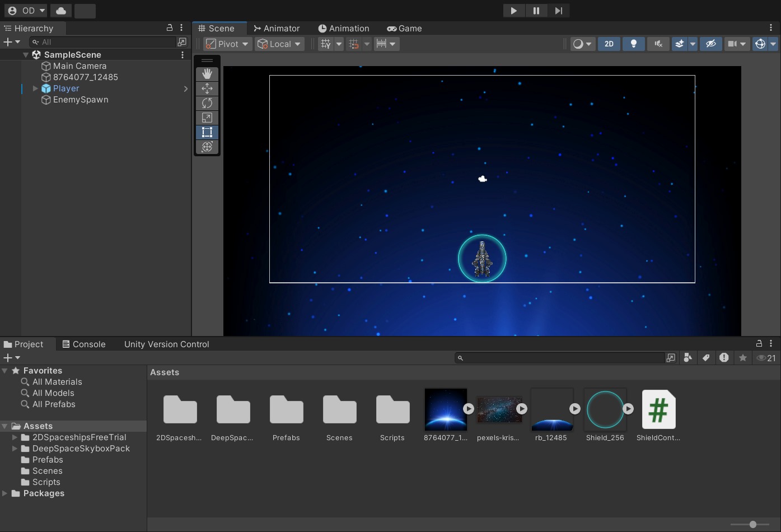Select the Transform tool
The height and width of the screenshot is (532, 781).
click(x=207, y=147)
